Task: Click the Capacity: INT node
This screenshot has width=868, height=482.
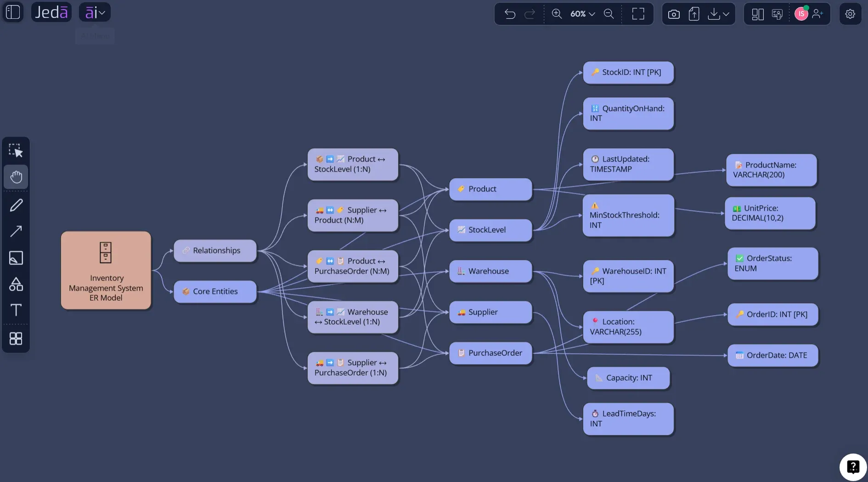Action: (x=628, y=378)
